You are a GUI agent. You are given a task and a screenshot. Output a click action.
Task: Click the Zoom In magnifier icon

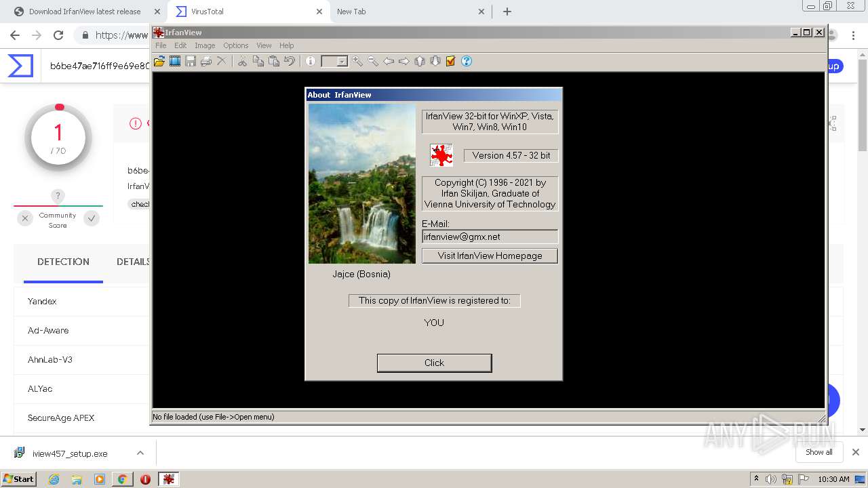pyautogui.click(x=357, y=61)
